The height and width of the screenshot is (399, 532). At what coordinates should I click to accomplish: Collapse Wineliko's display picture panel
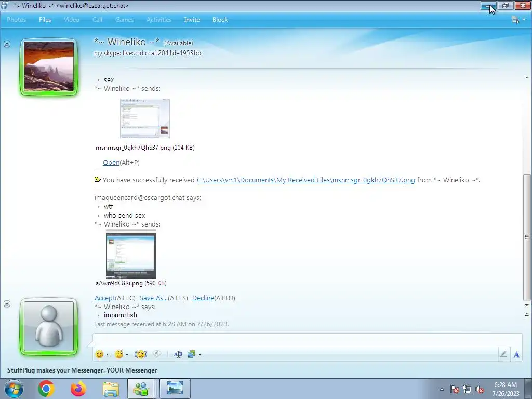(x=7, y=44)
